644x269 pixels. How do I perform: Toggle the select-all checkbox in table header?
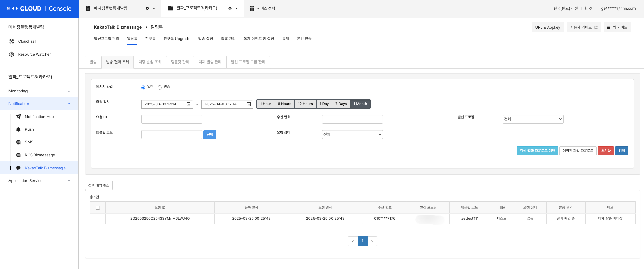pos(98,208)
